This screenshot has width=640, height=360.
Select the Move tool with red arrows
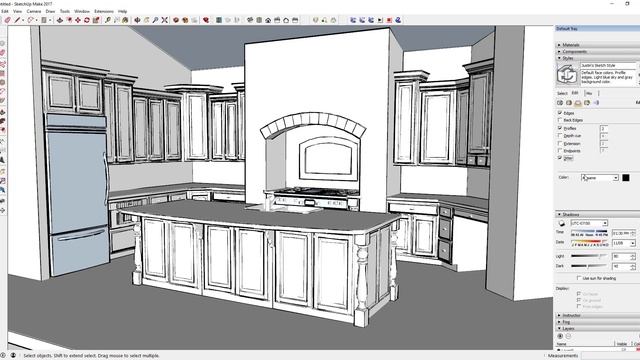[78, 20]
